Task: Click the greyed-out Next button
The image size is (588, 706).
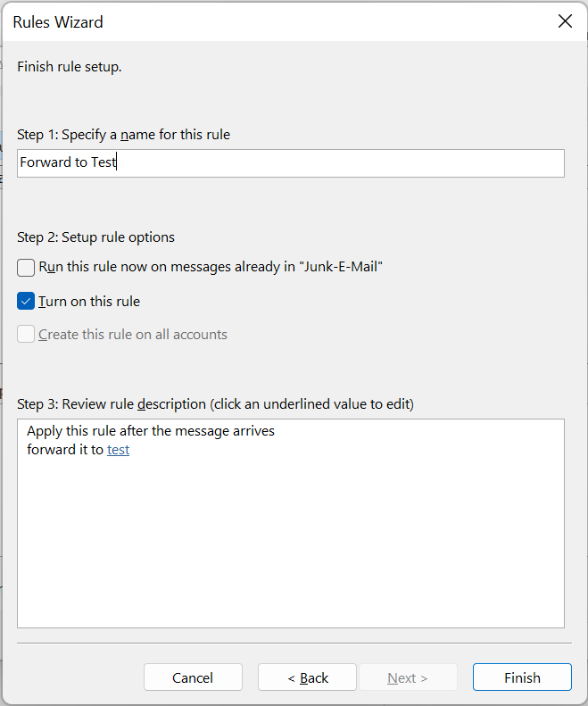Action: click(x=408, y=677)
